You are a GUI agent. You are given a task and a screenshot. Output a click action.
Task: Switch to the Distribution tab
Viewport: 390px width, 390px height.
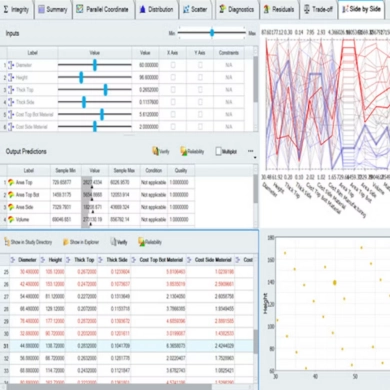pyautogui.click(x=157, y=9)
